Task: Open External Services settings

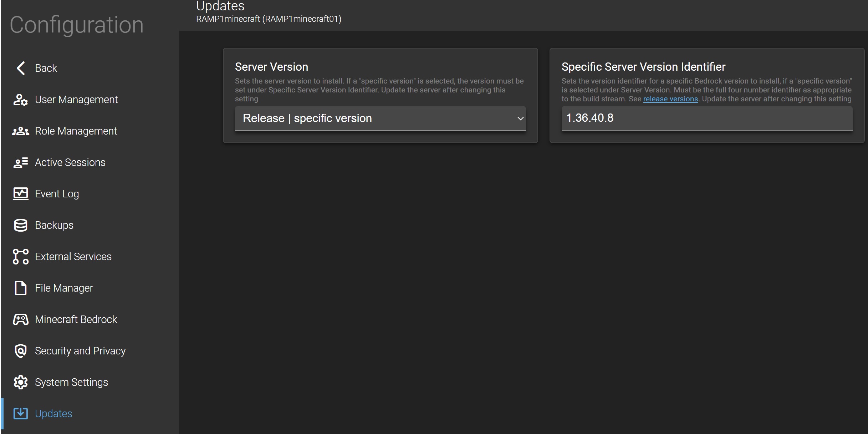Action: tap(73, 257)
